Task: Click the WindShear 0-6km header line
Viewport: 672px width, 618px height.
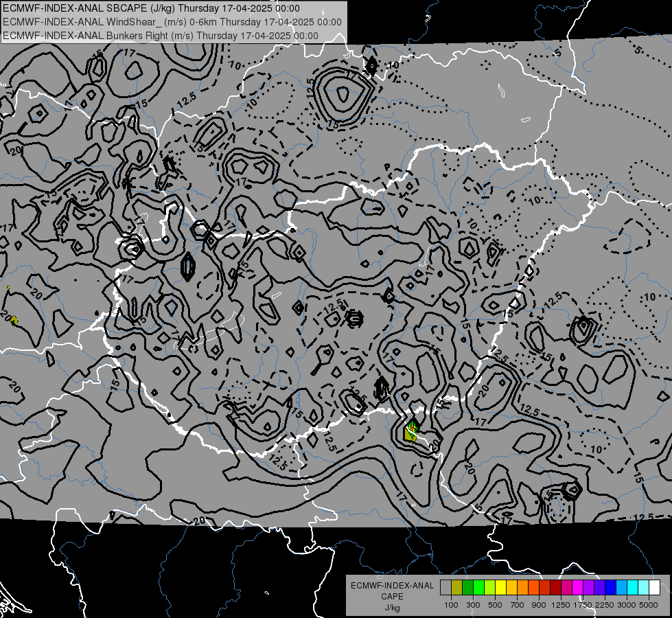Action: 172,22
